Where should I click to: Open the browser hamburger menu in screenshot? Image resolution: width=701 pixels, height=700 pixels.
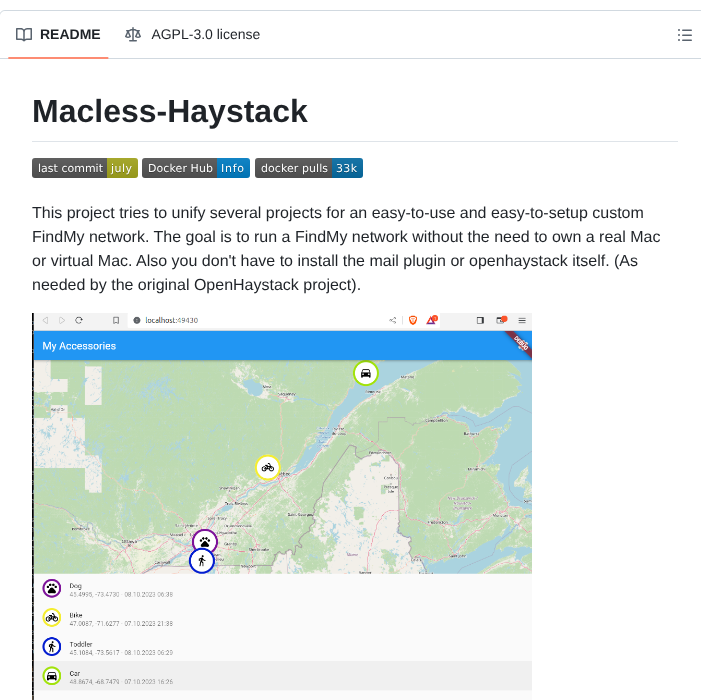pyautogui.click(x=522, y=320)
